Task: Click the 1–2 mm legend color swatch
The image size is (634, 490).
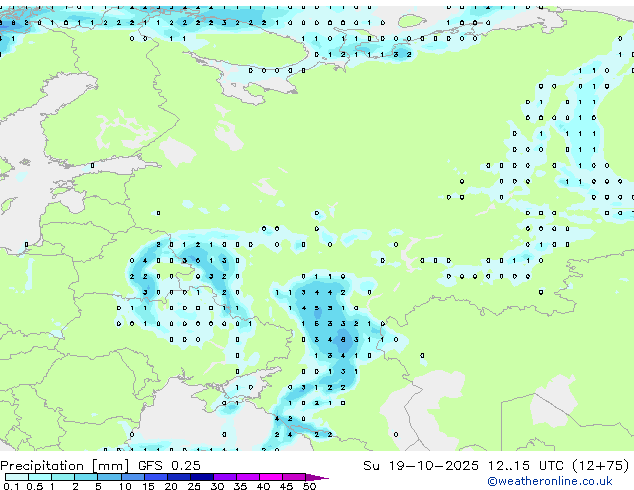Action: 63,477
